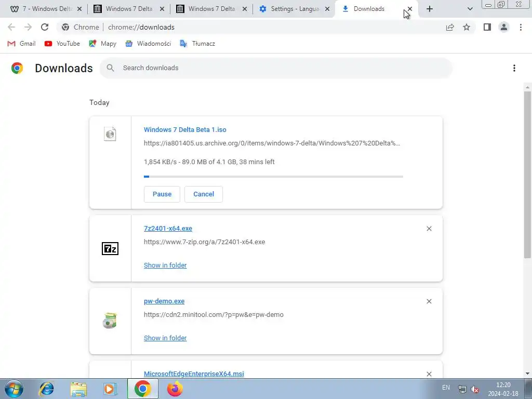Click the cdn2.minitool.com source URL text
The height and width of the screenshot is (399, 532).
[x=214, y=314]
